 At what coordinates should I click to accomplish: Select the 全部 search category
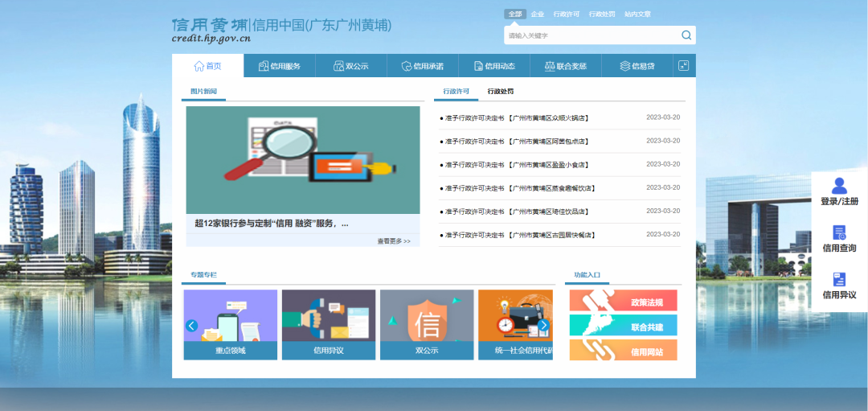(515, 14)
